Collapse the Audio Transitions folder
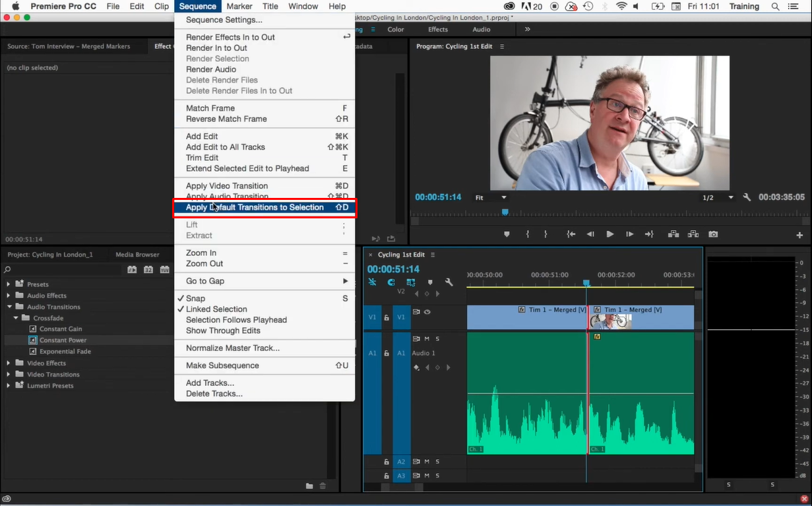Image resolution: width=812 pixels, height=506 pixels. pos(9,307)
